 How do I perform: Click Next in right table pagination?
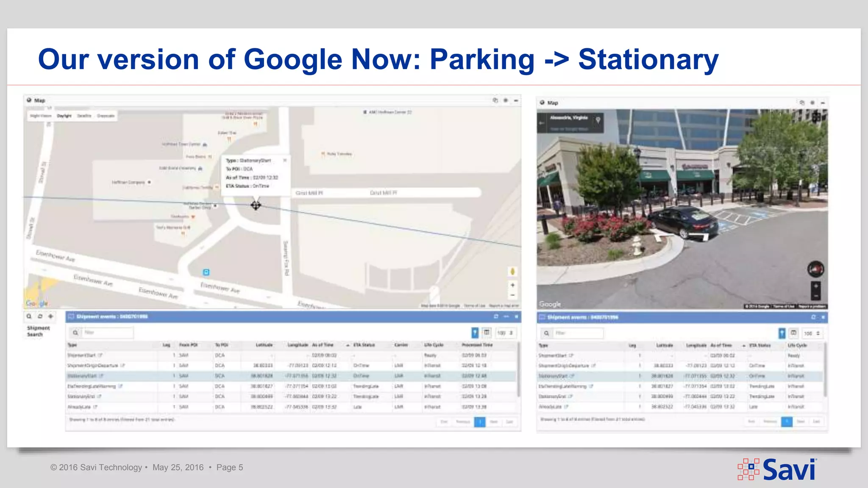[x=801, y=422]
